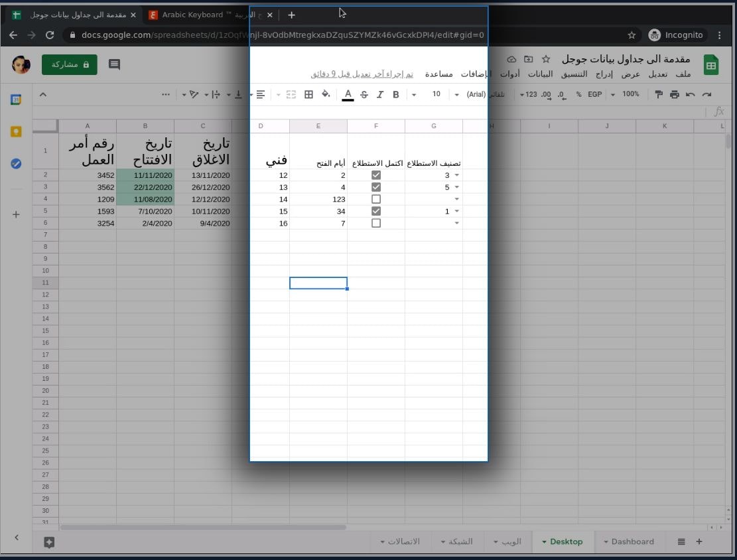Open rating dropdown showing 3 in row 2
The image size is (737, 560).
tap(456, 175)
